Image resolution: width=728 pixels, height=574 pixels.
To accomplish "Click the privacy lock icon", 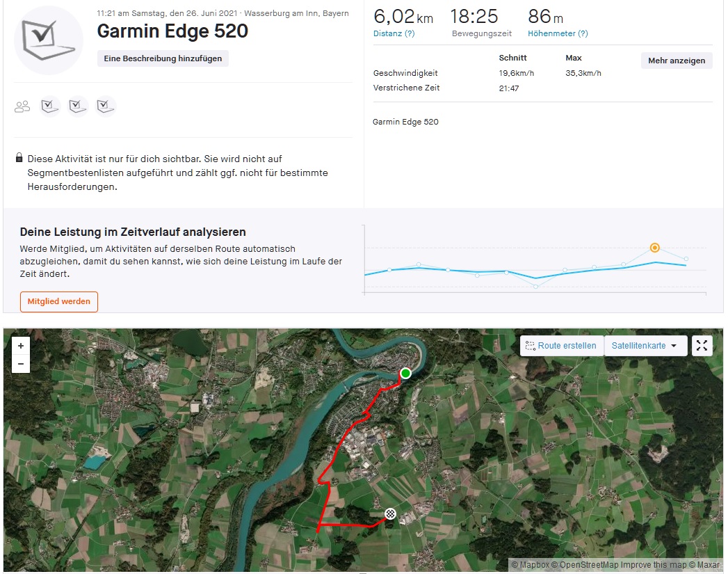I will pos(19,159).
